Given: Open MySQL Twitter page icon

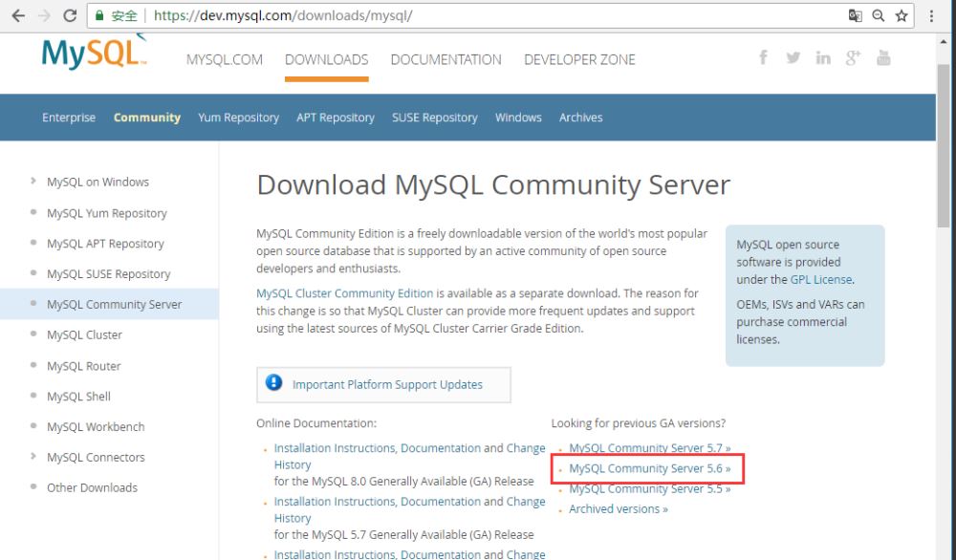Looking at the screenshot, I should [793, 58].
